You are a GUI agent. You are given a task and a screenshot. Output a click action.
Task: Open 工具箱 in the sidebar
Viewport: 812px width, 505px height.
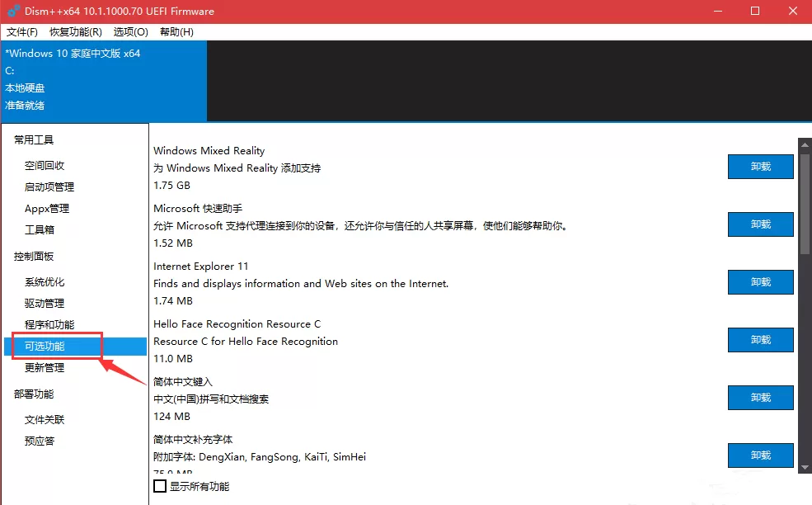[40, 229]
